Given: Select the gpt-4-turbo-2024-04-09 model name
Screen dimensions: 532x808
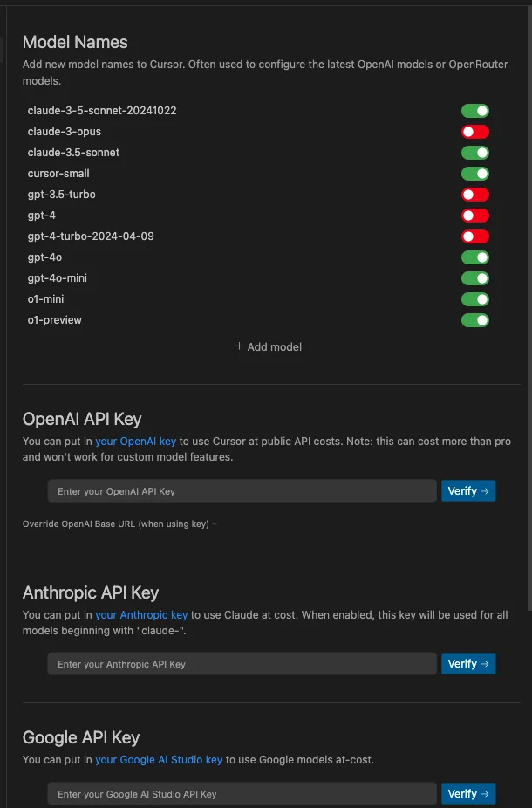Looking at the screenshot, I should click(91, 236).
